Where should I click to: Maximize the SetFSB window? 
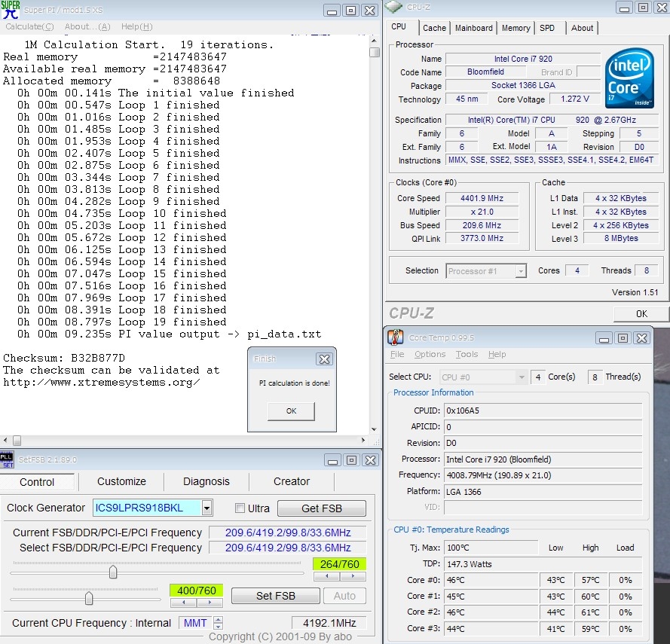pyautogui.click(x=352, y=460)
